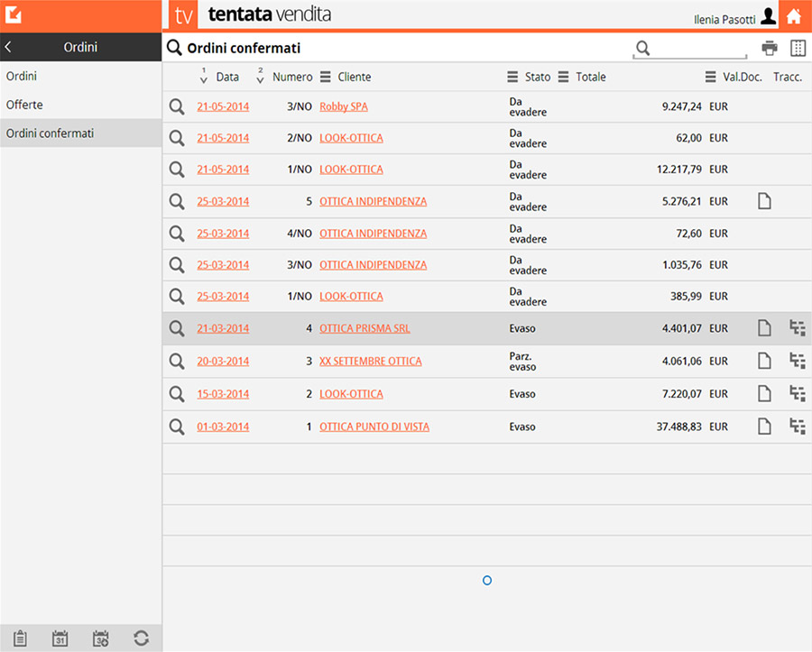Click the home icon in top bar
This screenshot has height=652, width=812.
pyautogui.click(x=793, y=16)
